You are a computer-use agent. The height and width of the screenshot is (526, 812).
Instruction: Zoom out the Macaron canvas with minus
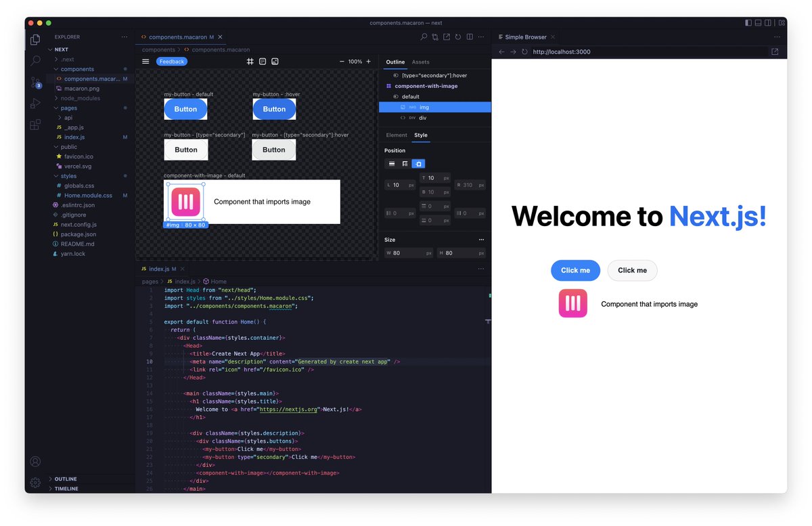[x=342, y=62]
